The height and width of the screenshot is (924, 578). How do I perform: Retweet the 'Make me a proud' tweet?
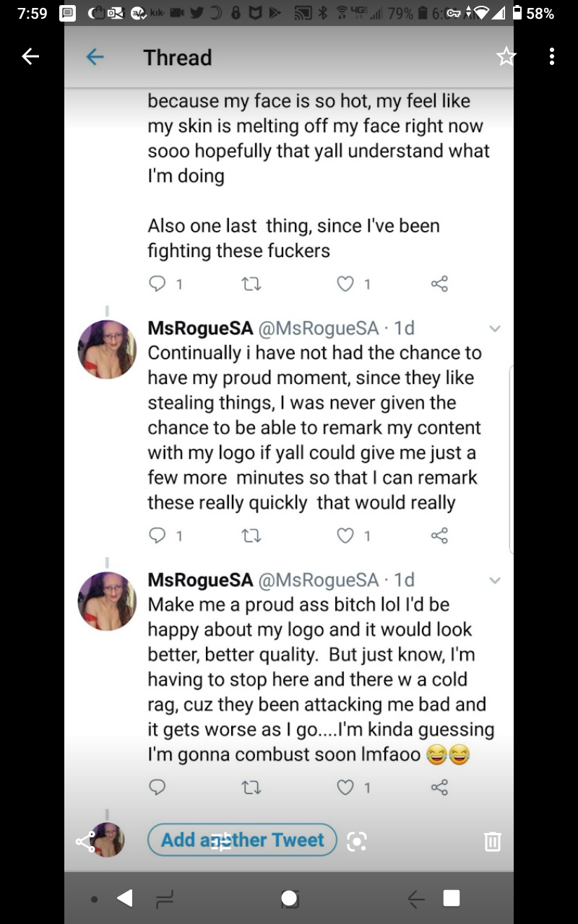pos(250,787)
